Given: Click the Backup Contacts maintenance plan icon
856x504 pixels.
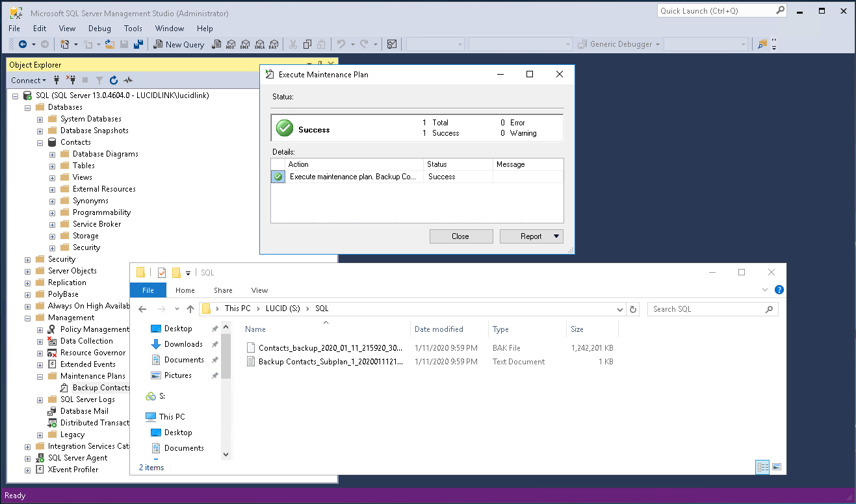Looking at the screenshot, I should pyautogui.click(x=64, y=388).
